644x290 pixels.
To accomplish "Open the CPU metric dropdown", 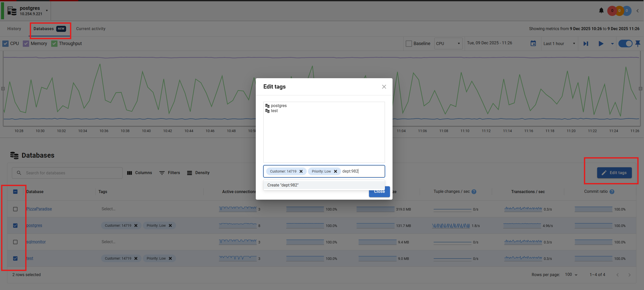I will [x=448, y=43].
